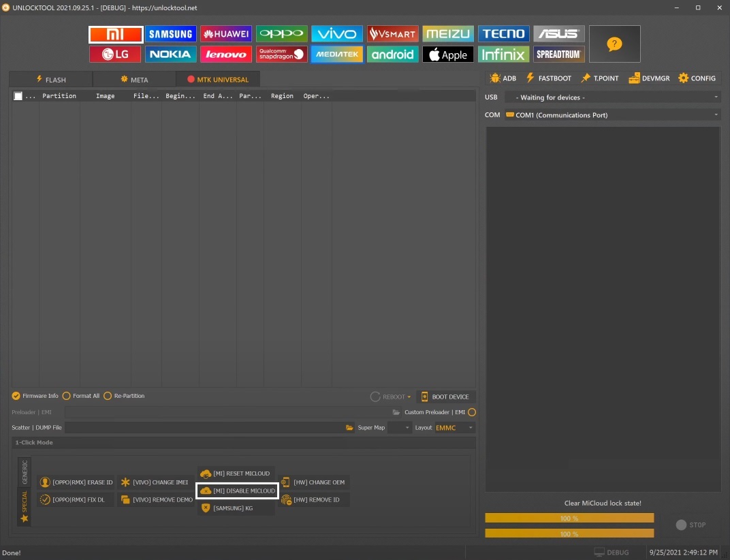Switch to the FLASH tab
This screenshot has width=730, height=560.
(51, 80)
